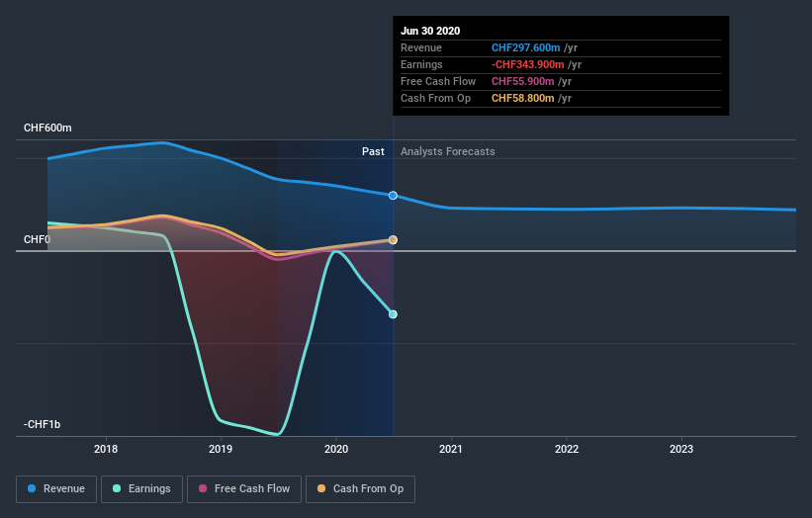Click the blue Revenue legend color dot
Viewport: 812px width, 518px height.
(32, 488)
